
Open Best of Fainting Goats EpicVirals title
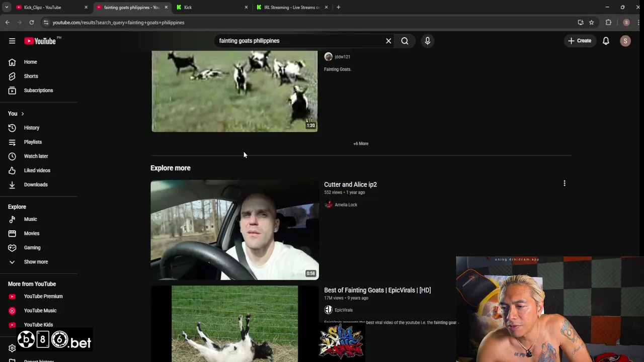pos(377,290)
